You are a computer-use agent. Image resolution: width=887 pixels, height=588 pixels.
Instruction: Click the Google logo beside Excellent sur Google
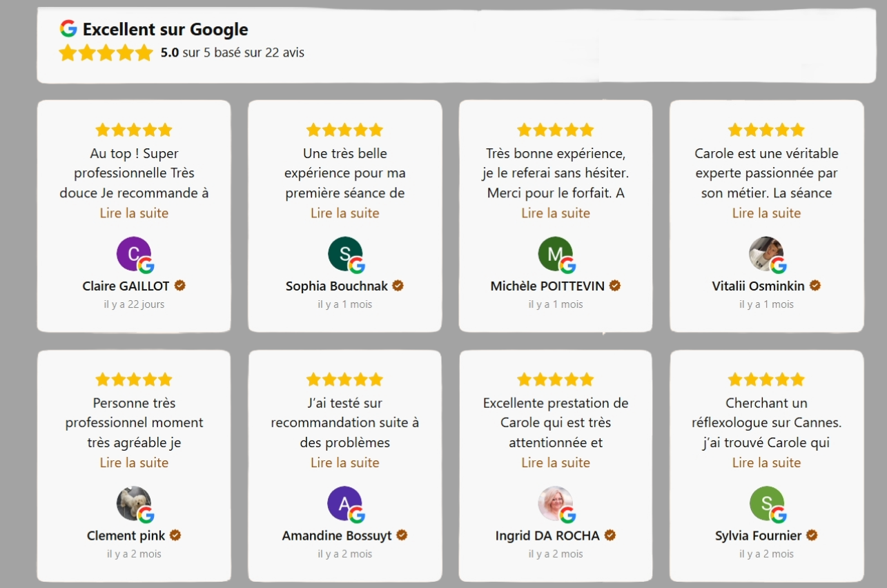coord(68,29)
